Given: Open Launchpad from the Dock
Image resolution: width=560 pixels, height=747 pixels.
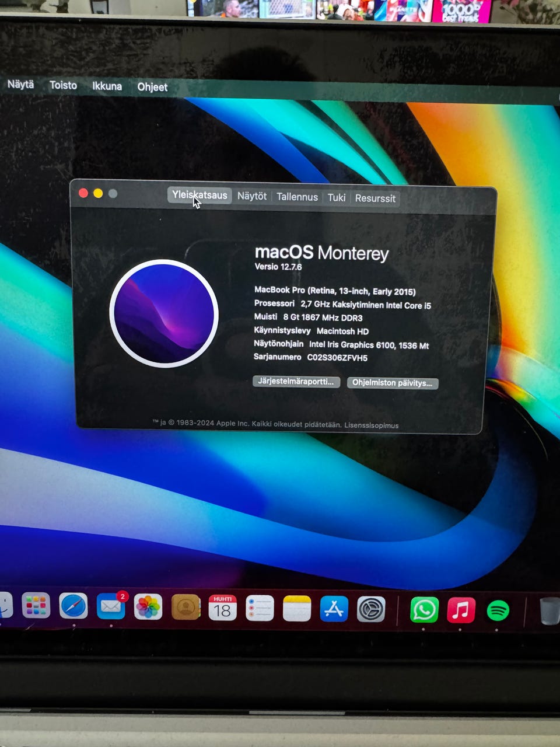Looking at the screenshot, I should point(36,606).
